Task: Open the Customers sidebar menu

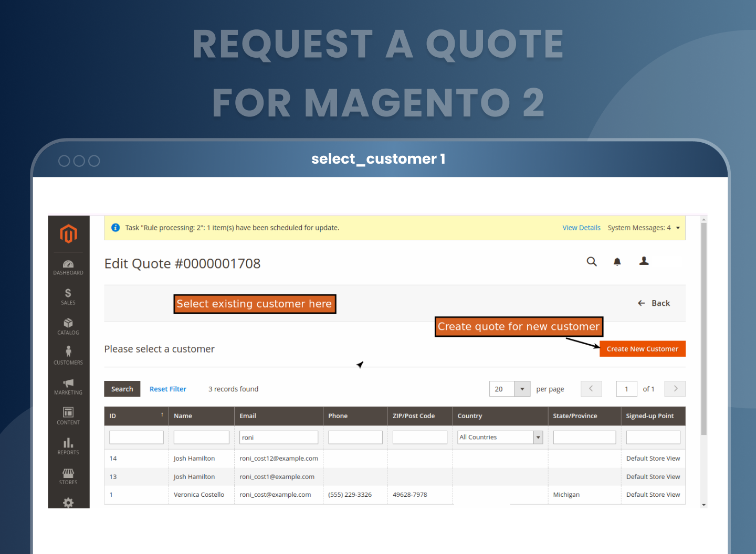Action: tap(68, 356)
